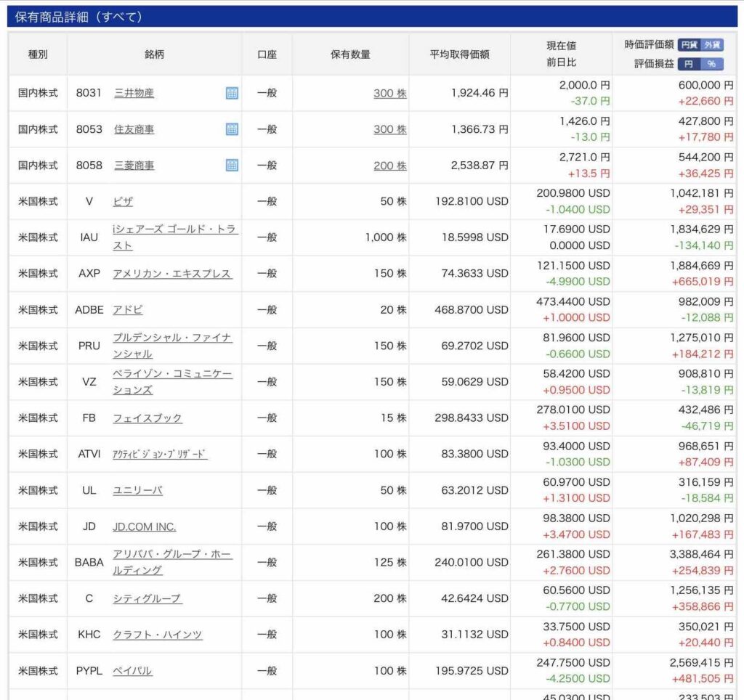Screen dimensions: 744x700
Task: Open the ユニリーバ stock link
Action: 137,490
